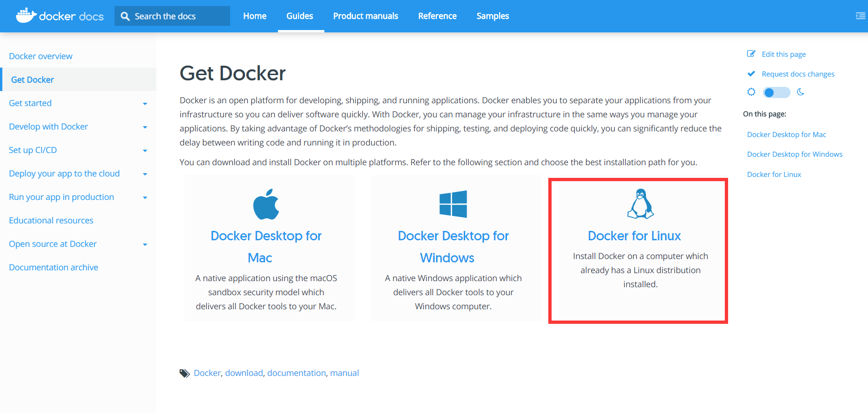This screenshot has height=413, width=868.
Task: Click the download tag link
Action: pos(244,373)
